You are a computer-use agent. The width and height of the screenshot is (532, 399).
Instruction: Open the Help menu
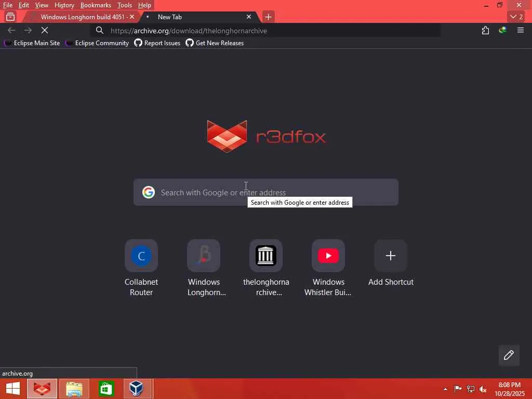pyautogui.click(x=144, y=5)
